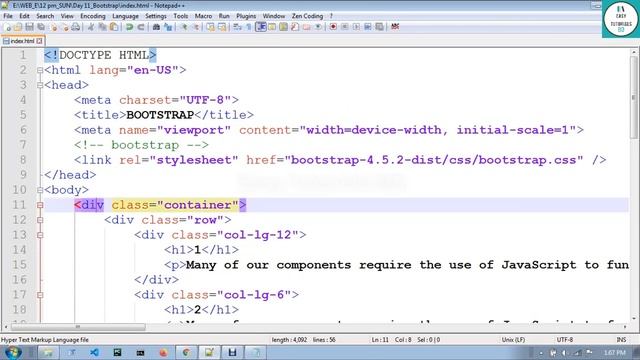Close the index.html tab with its X
640x360 pixels.
(x=39, y=41)
